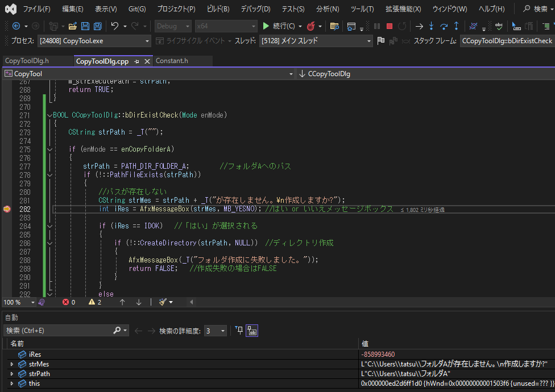
Task: Click the Undo arrow icon
Action: pyautogui.click(x=115, y=26)
